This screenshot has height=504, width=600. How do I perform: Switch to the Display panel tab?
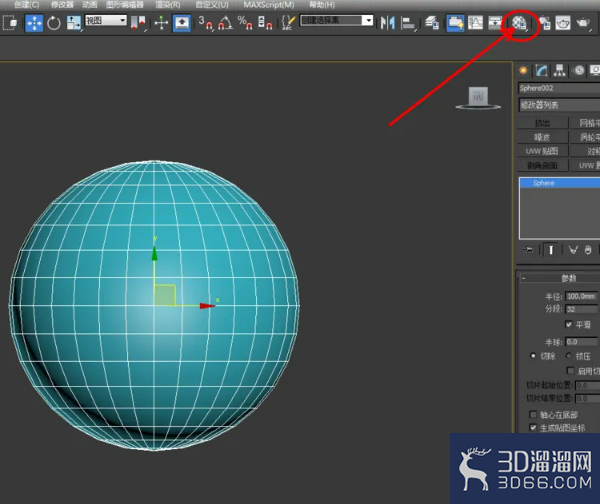(x=595, y=70)
